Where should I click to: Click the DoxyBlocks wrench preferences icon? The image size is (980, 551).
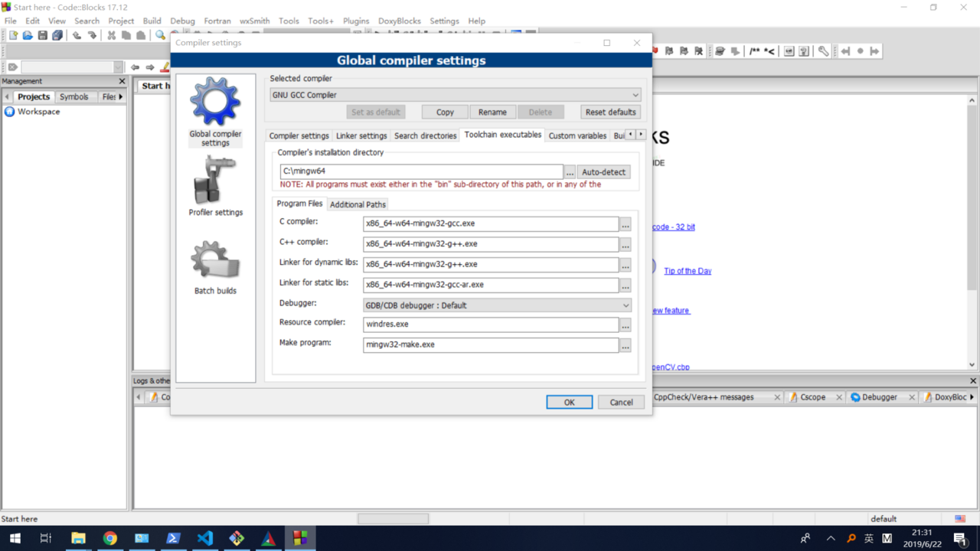(x=823, y=51)
